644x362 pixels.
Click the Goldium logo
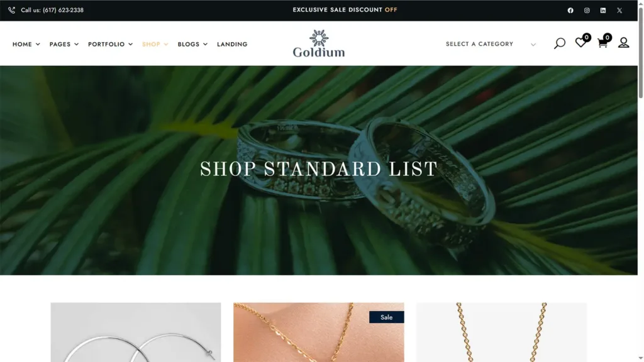click(319, 43)
